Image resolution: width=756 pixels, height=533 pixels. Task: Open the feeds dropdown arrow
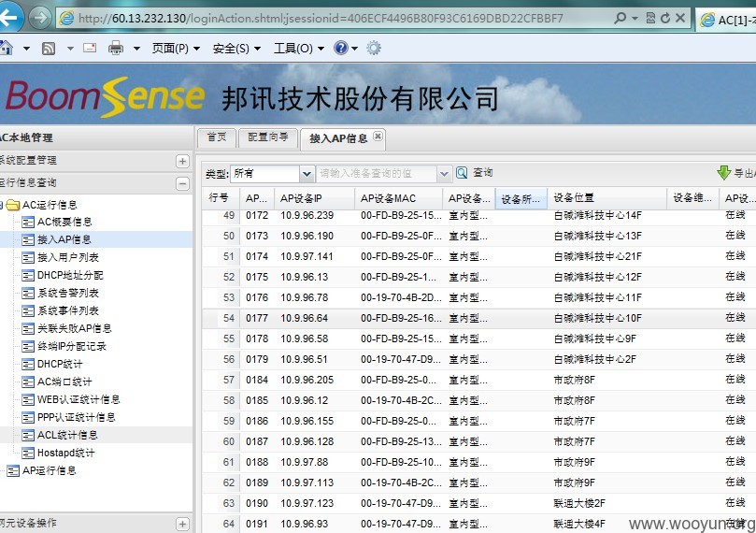pos(70,49)
